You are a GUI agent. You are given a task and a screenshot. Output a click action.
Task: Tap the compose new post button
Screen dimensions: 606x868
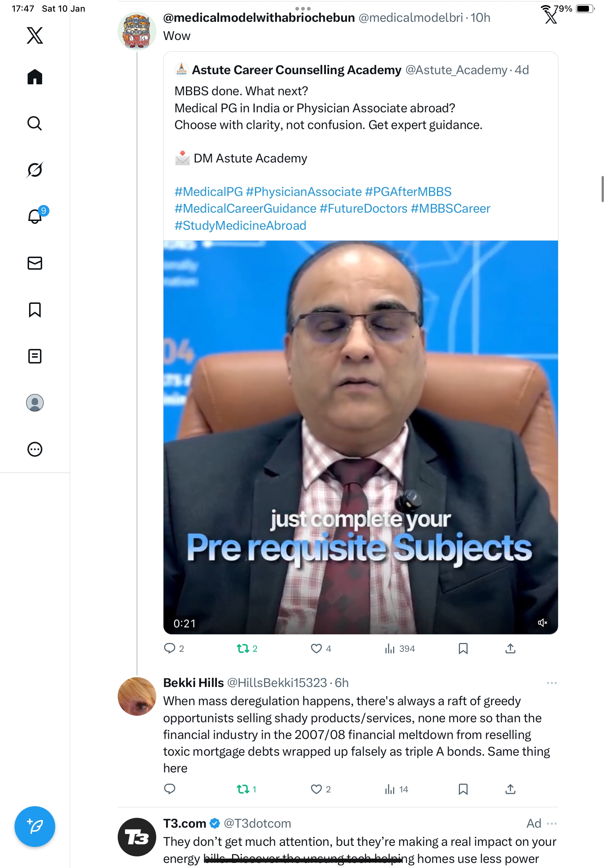tap(35, 827)
